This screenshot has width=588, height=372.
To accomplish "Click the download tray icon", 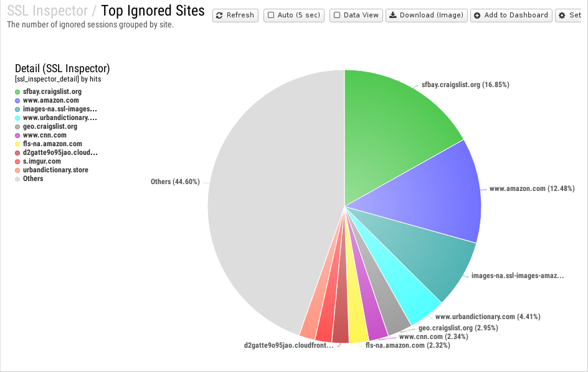I will pyautogui.click(x=392, y=16).
